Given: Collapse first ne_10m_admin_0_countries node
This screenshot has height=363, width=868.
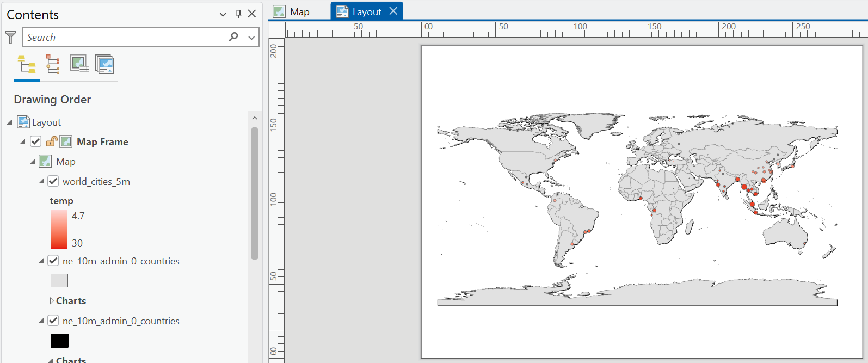Looking at the screenshot, I should click(42, 261).
